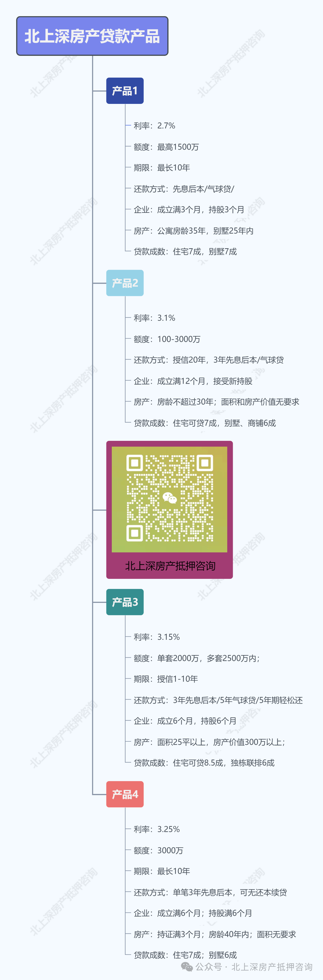Select the 产品2 light blue node
This screenshot has width=323, height=980.
125,283
